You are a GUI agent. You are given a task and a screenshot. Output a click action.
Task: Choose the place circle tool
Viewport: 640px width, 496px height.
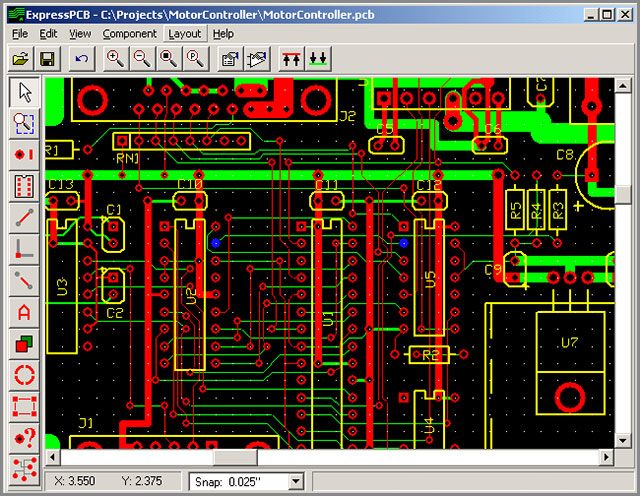tap(24, 376)
